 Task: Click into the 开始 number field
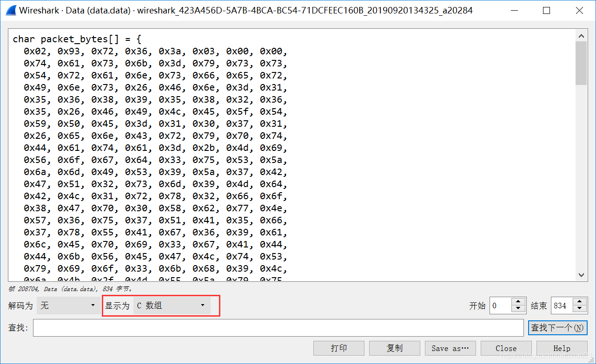pyautogui.click(x=500, y=305)
